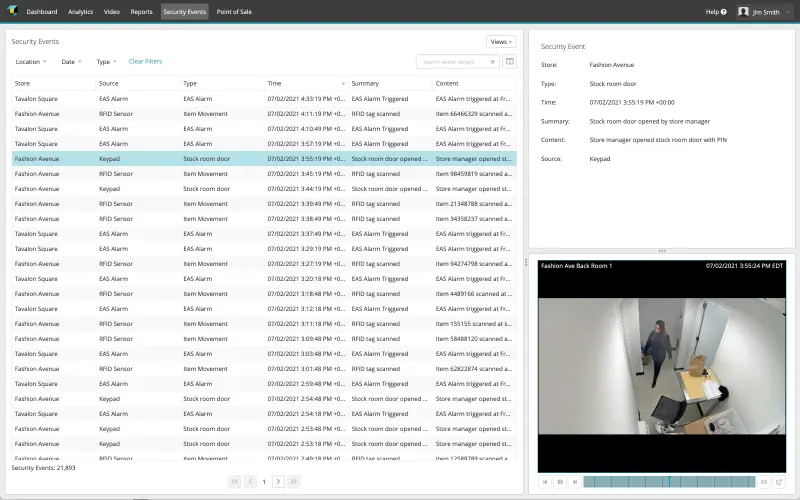Select the Item 155155 scanned event row
The image size is (800, 500).
(x=264, y=324)
